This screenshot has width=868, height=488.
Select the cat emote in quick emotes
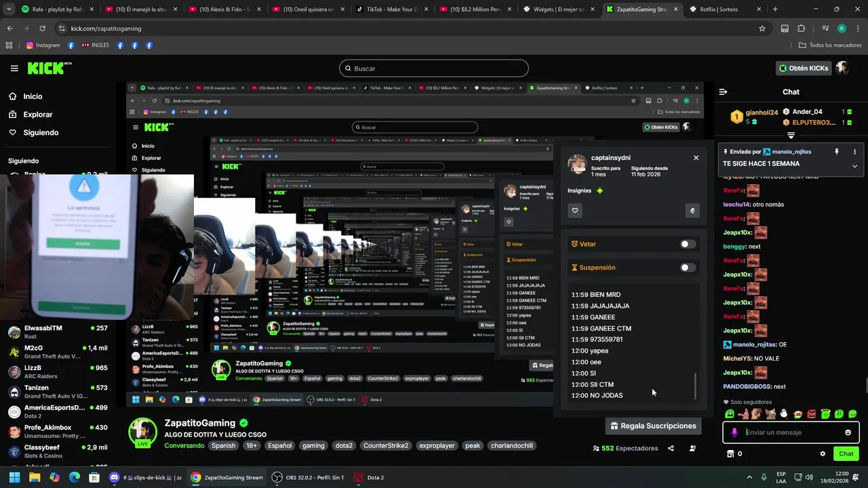770,413
